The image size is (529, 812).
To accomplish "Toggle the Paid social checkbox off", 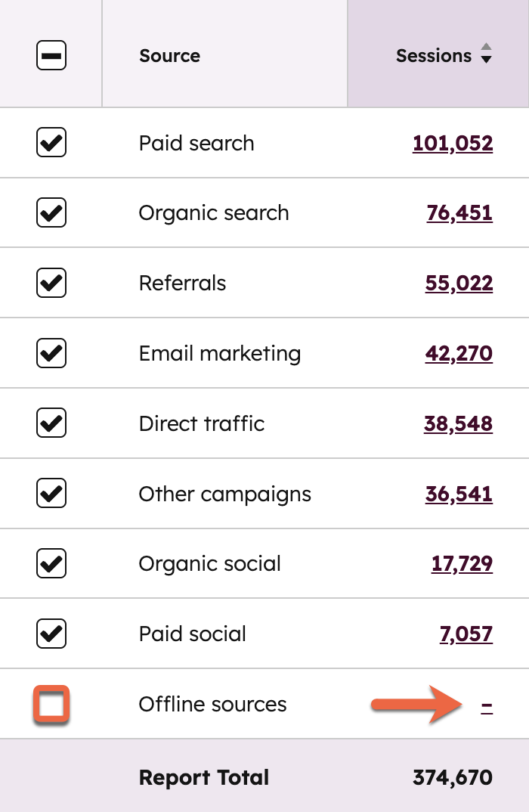I will [51, 634].
